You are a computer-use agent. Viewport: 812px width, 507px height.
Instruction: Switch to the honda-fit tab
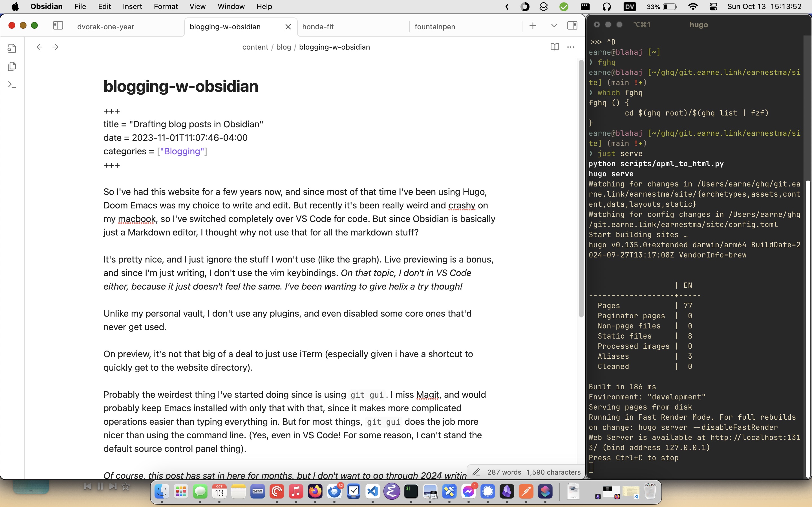click(318, 27)
